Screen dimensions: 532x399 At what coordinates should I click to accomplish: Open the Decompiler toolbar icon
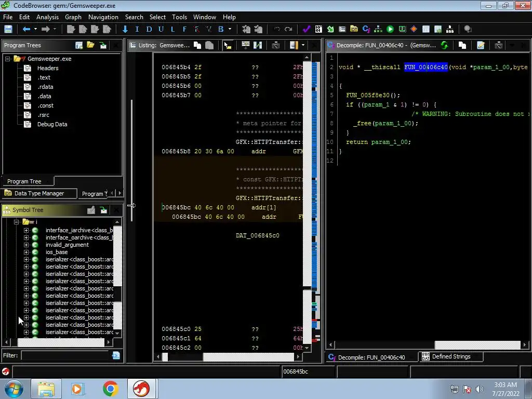click(366, 29)
